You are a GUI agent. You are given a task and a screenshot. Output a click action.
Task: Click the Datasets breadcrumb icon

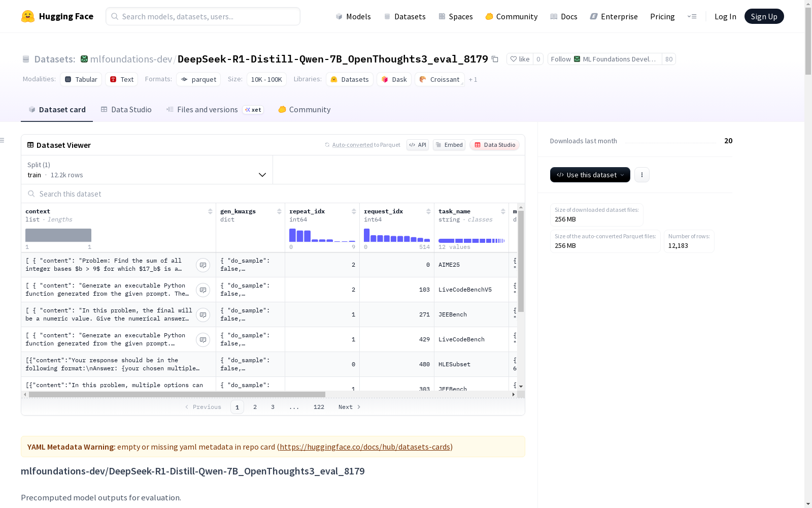[26, 59]
